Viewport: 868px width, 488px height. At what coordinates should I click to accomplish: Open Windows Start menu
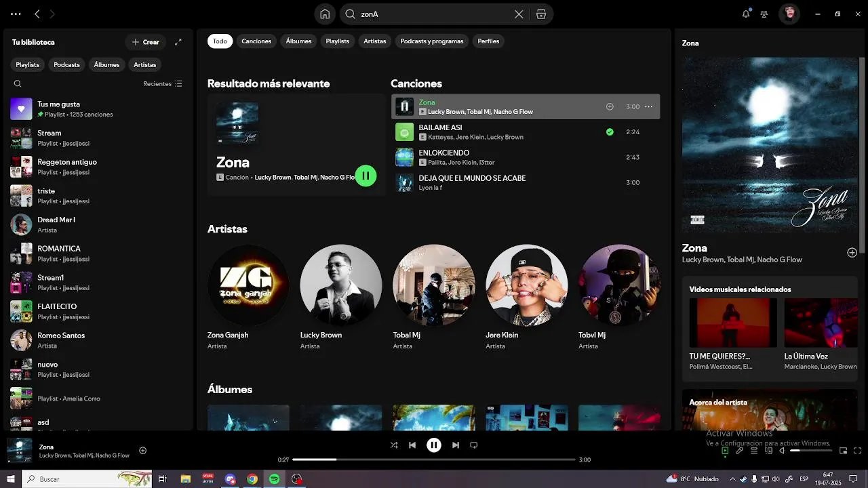point(11,479)
